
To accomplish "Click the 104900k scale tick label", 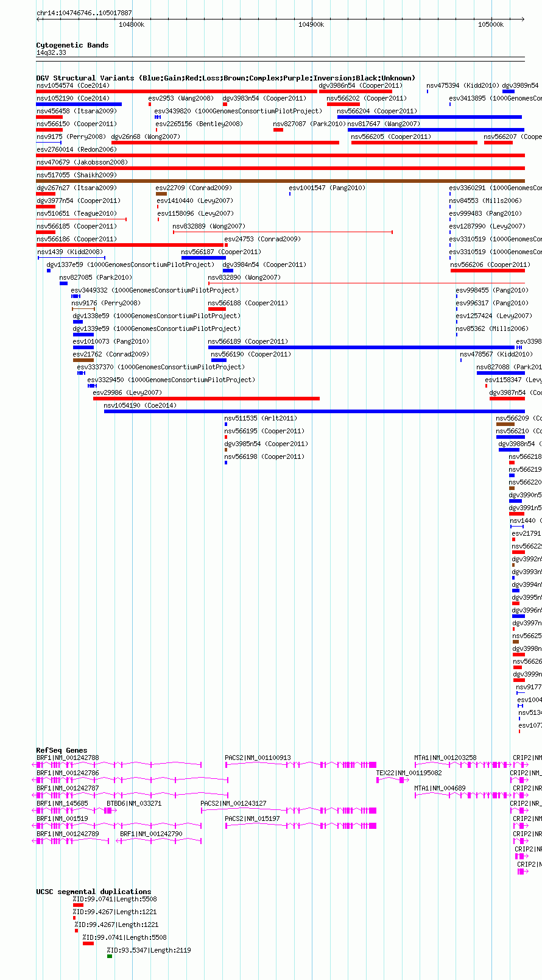I will (311, 24).
